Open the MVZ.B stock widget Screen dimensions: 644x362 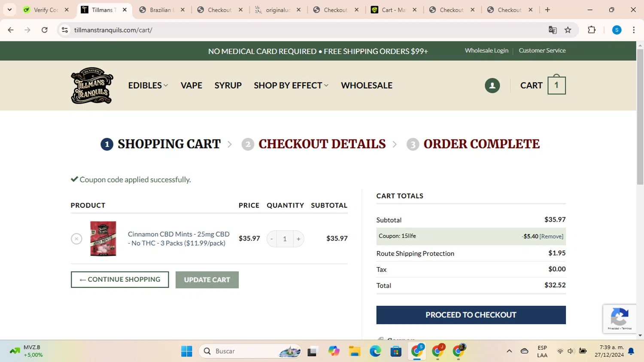click(x=26, y=351)
